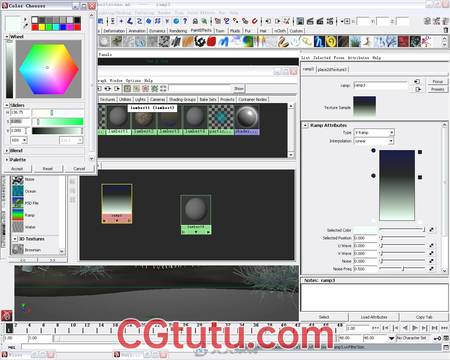Viewport: 450px width, 360px height.
Task: Click the ramp1 node in work area
Action: pos(117,203)
